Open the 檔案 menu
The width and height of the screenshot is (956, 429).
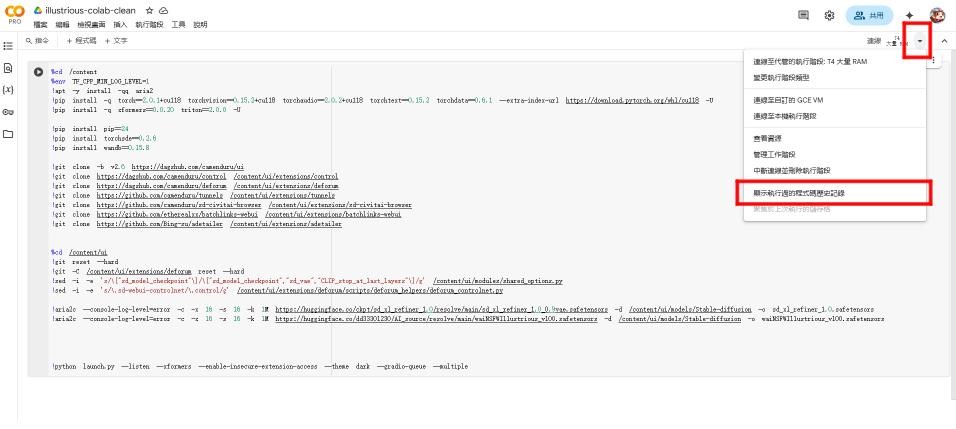(41, 24)
